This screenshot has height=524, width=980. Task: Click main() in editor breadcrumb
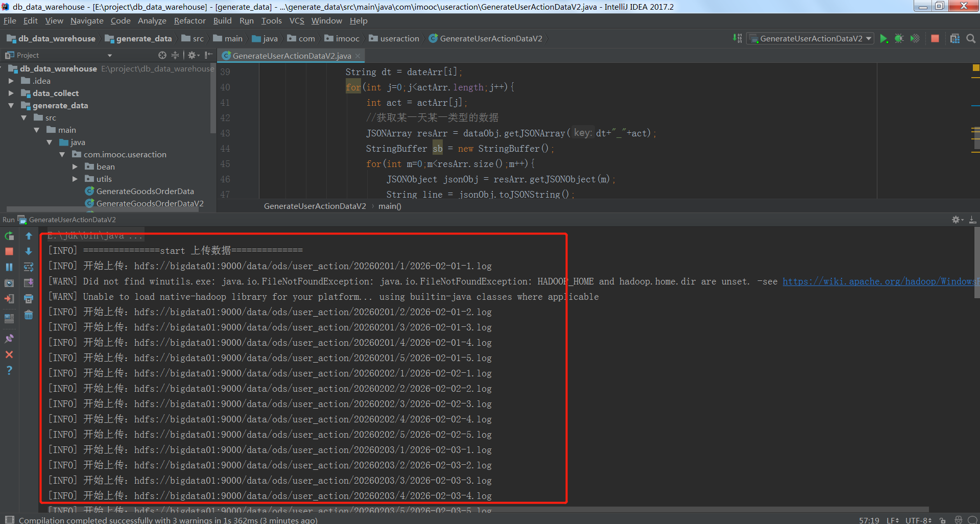(390, 206)
